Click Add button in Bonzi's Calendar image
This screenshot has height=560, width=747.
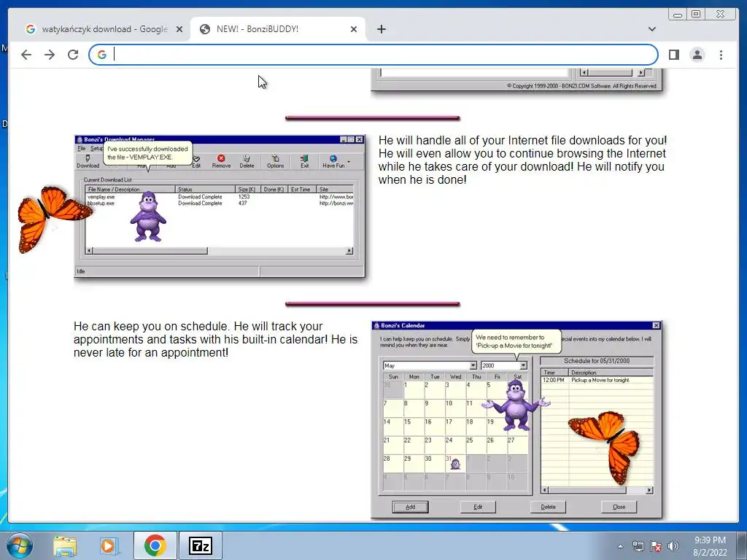[x=410, y=507]
